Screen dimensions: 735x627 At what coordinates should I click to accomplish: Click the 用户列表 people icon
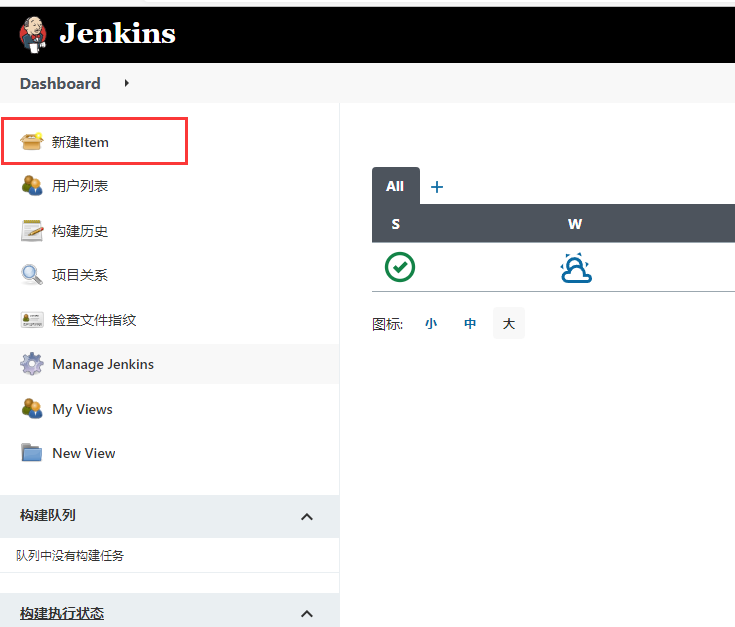pyautogui.click(x=31, y=186)
